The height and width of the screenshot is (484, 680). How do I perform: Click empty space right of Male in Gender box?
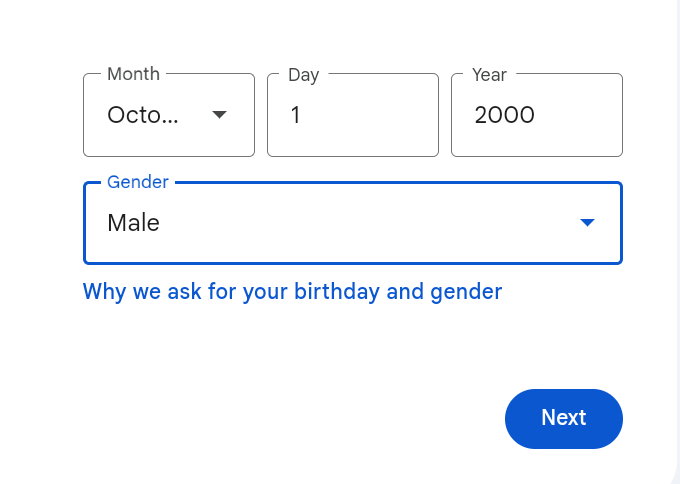click(x=380, y=223)
